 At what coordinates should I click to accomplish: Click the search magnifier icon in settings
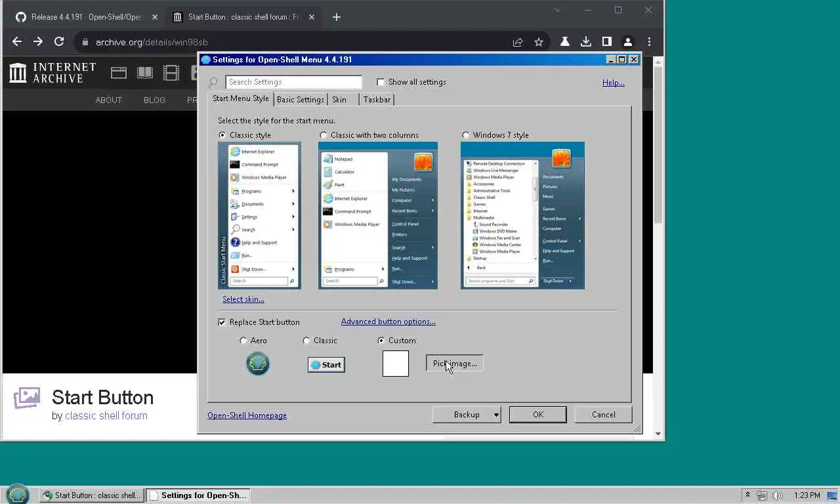[213, 83]
